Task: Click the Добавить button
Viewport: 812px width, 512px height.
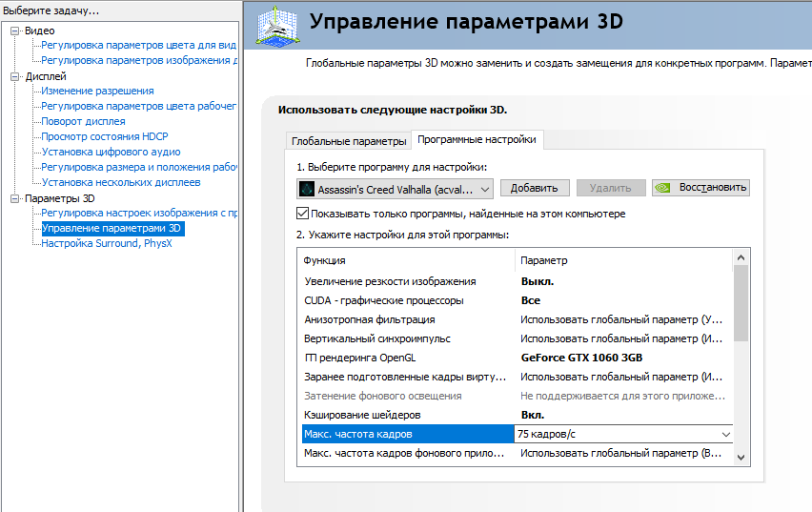Action: 535,188
